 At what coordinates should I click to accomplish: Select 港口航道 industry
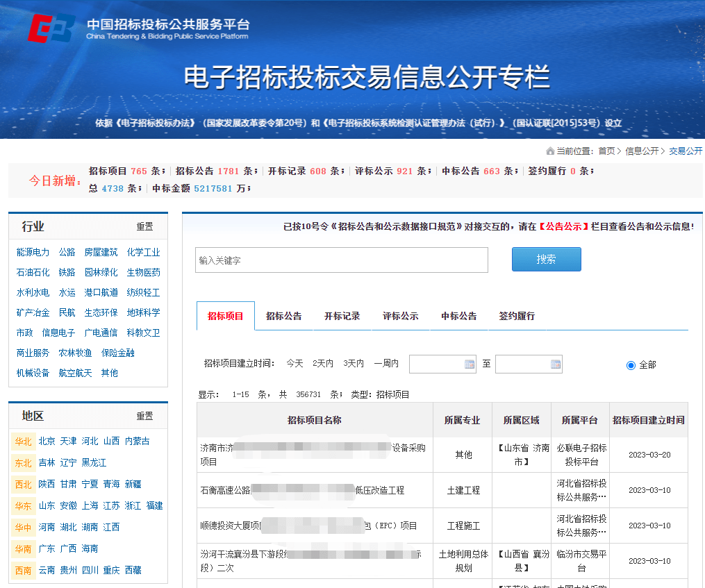(101, 293)
